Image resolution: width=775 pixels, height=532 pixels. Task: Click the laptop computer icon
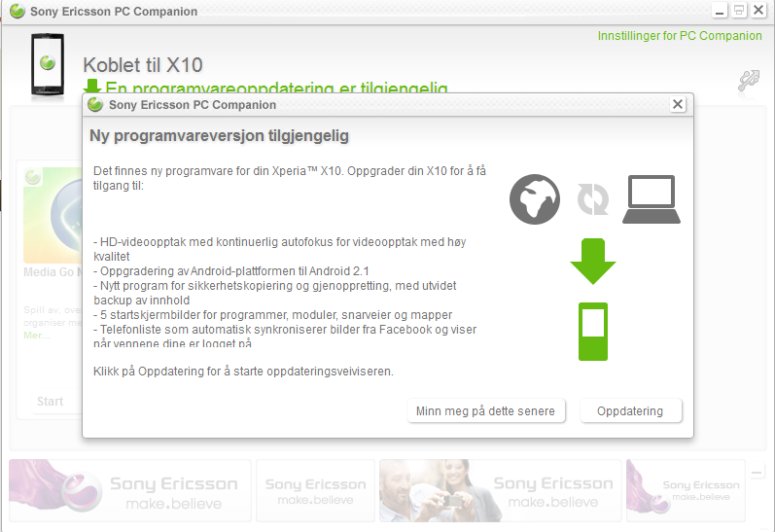652,199
